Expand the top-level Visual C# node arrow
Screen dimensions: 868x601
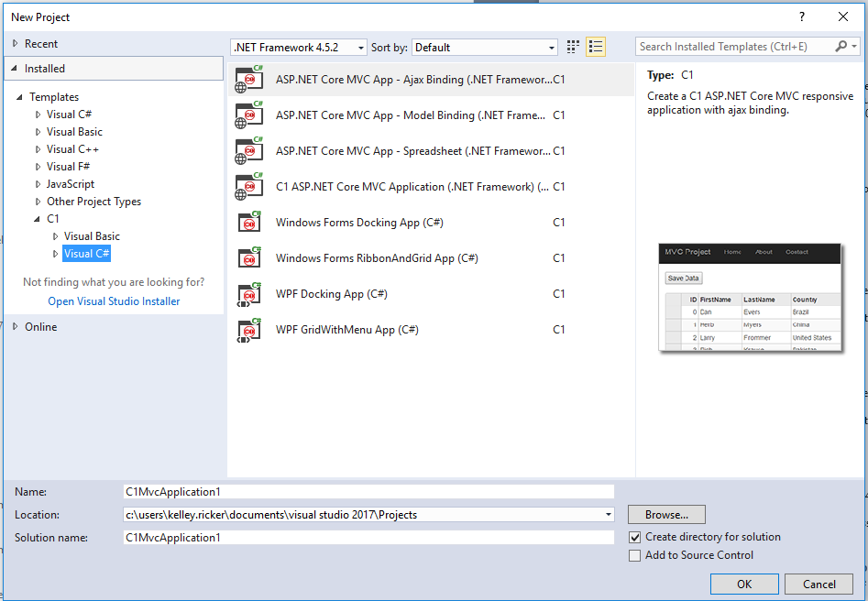point(38,115)
